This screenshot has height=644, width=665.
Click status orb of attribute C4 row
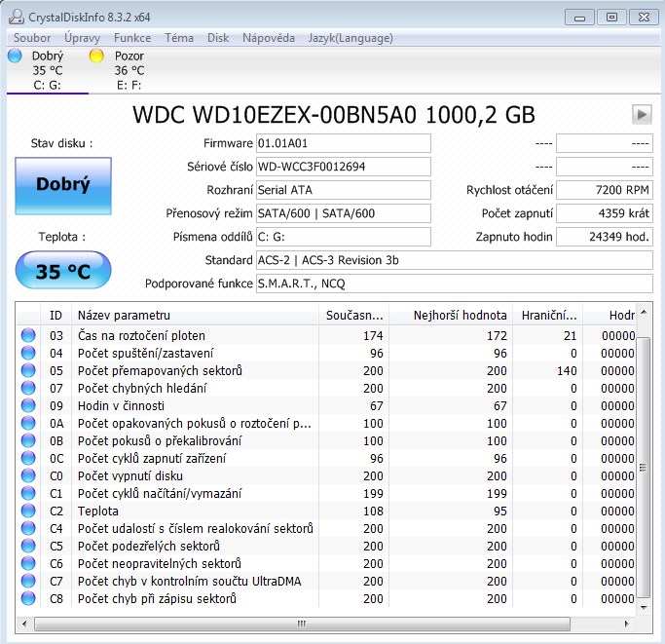tap(28, 528)
